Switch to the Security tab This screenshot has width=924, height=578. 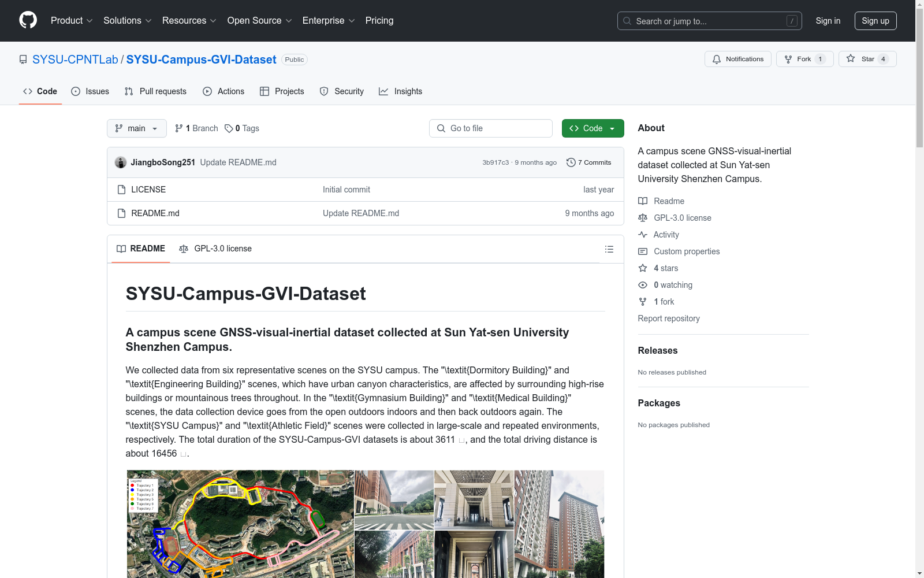[342, 91]
